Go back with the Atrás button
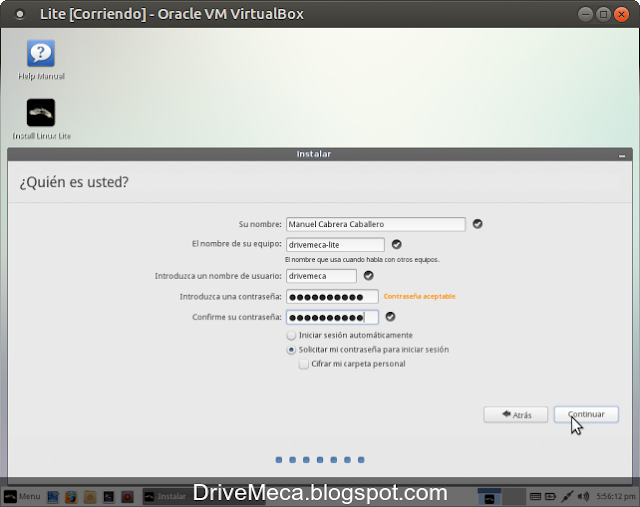Viewport: 640px width, 507px height. pos(516,415)
